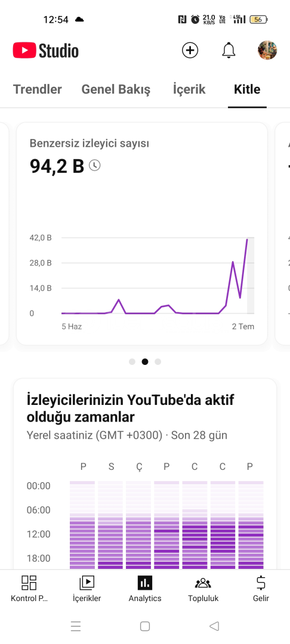Tap the create plus icon
Image resolution: width=290 pixels, height=644 pixels.
pos(190,51)
